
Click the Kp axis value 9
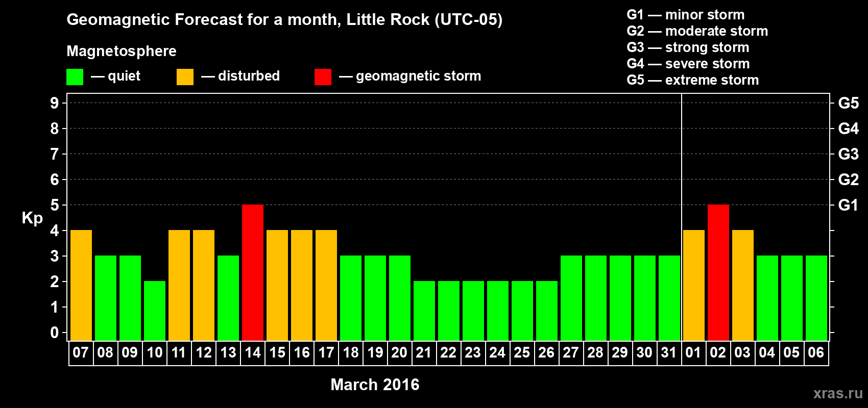[x=54, y=103]
